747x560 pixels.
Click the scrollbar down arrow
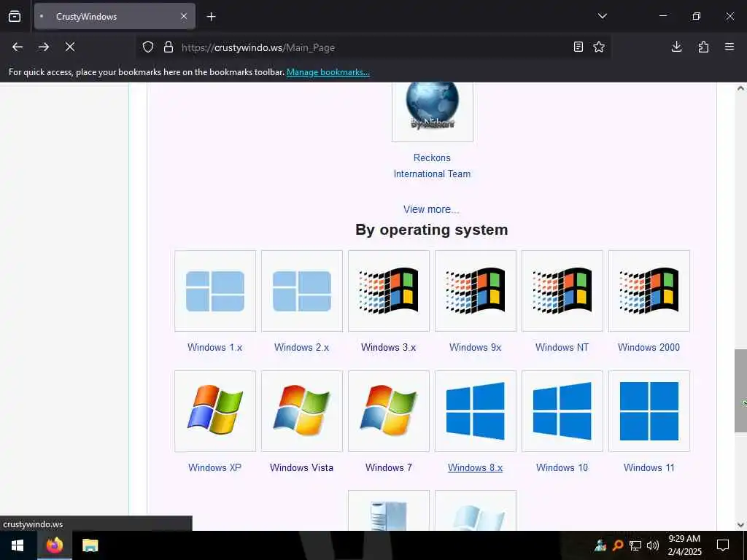(x=740, y=525)
